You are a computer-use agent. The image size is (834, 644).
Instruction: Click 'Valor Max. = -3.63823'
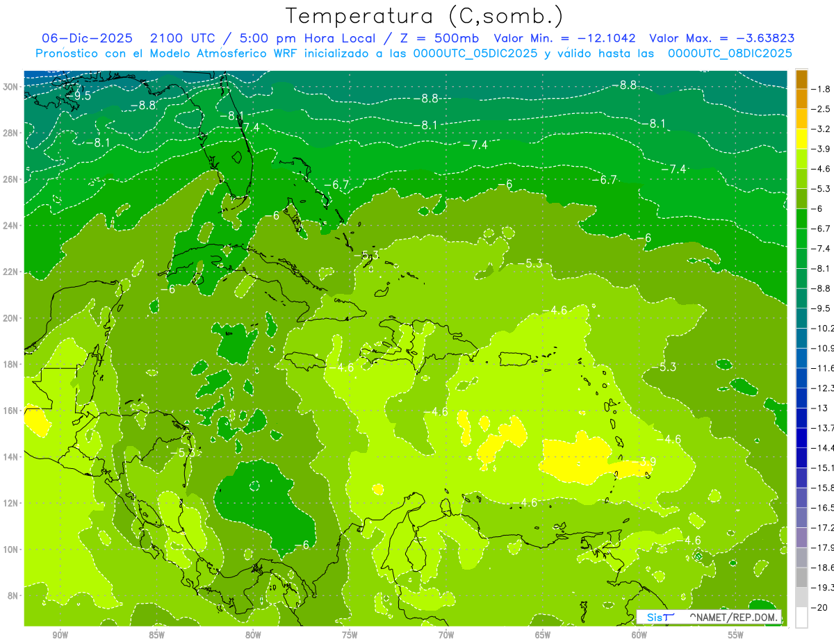tap(721, 38)
